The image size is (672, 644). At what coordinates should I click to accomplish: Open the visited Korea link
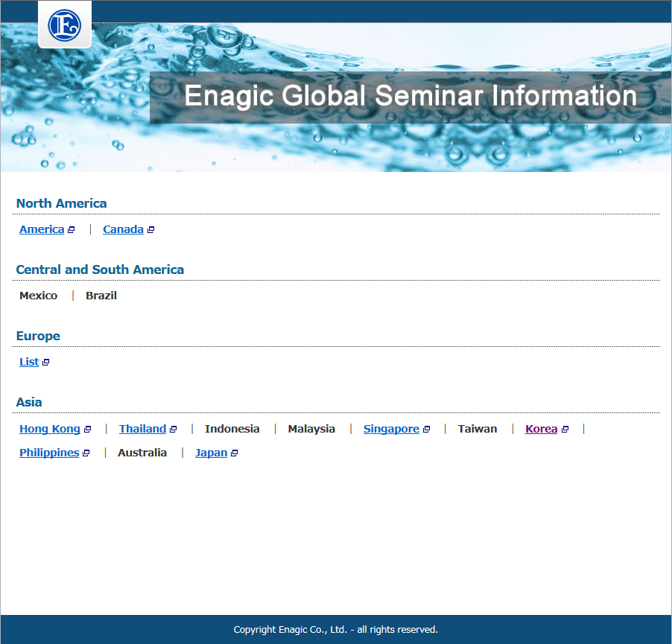tap(542, 429)
